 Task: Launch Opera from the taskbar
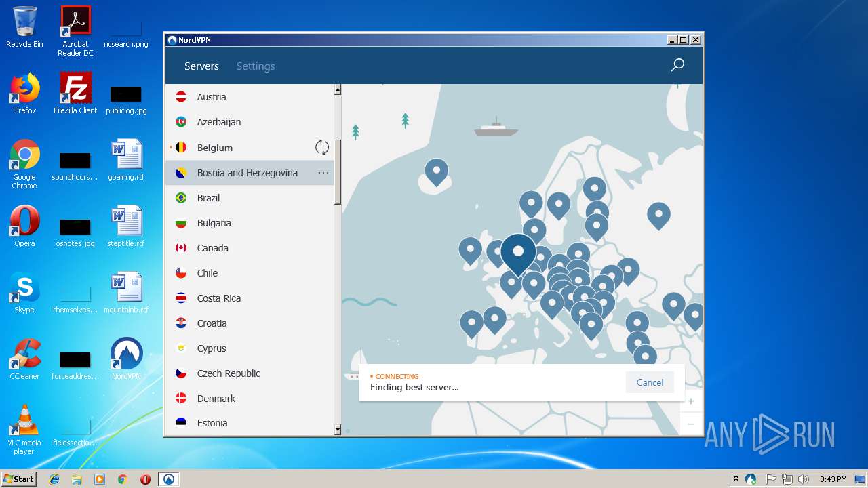pos(145,479)
